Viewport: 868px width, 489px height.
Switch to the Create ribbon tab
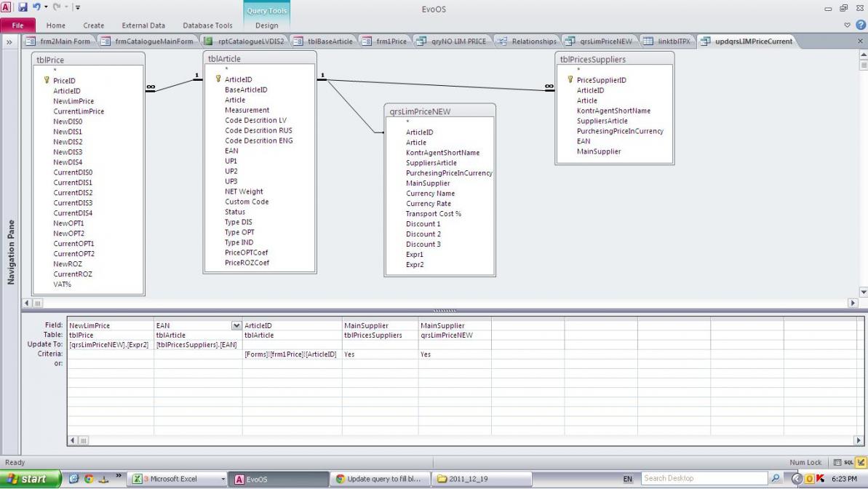(94, 25)
